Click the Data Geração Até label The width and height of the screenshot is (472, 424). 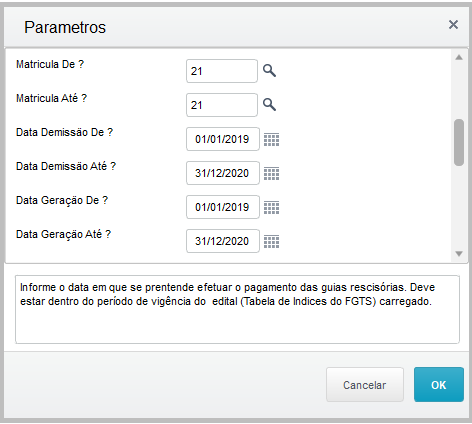63,234
